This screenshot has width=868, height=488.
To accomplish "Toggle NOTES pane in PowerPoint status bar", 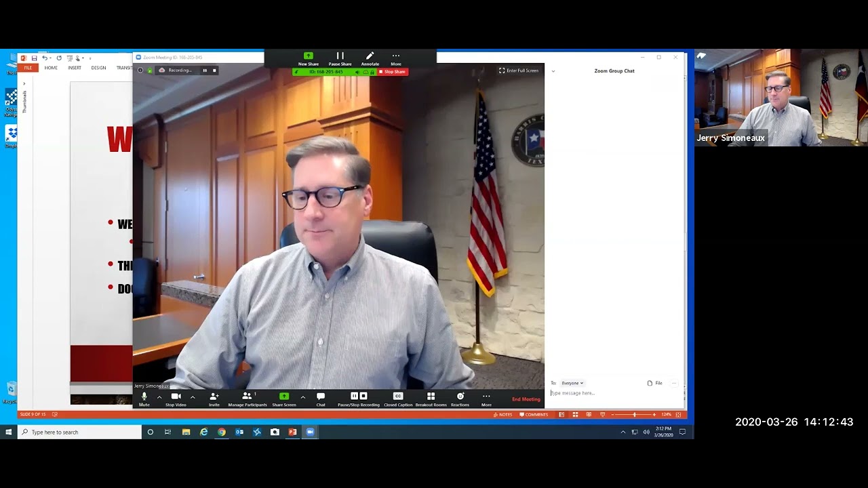I will point(503,414).
